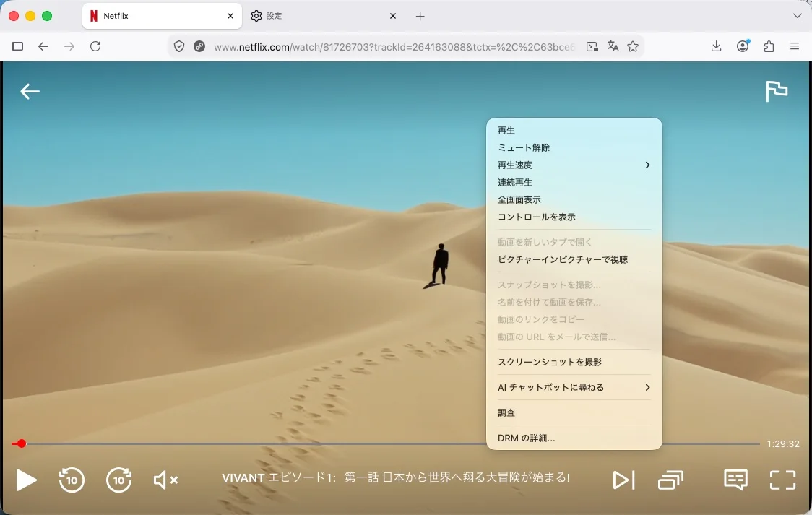The image size is (812, 515).
Task: Jump to next episode
Action: point(623,480)
